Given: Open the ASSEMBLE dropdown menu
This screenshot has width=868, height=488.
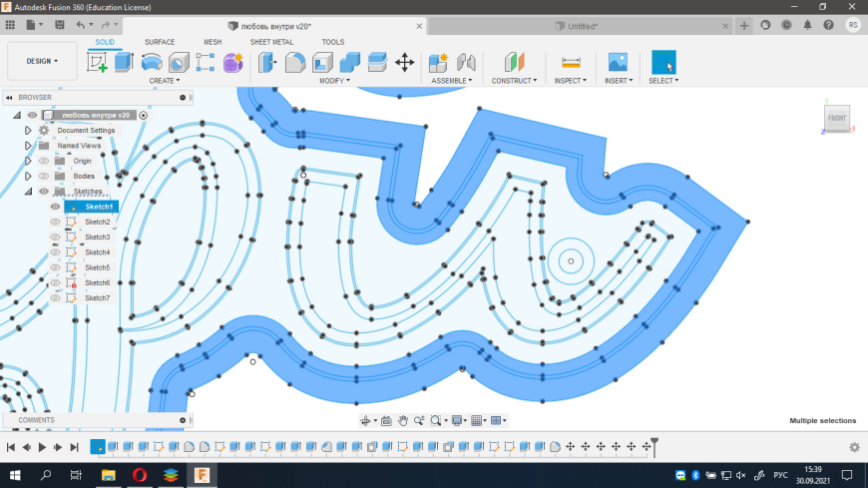Looking at the screenshot, I should [x=452, y=81].
